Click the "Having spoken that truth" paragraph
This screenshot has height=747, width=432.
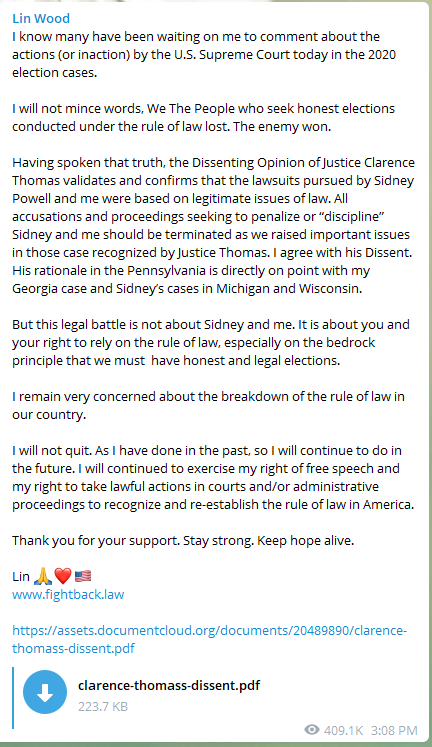coord(213,225)
